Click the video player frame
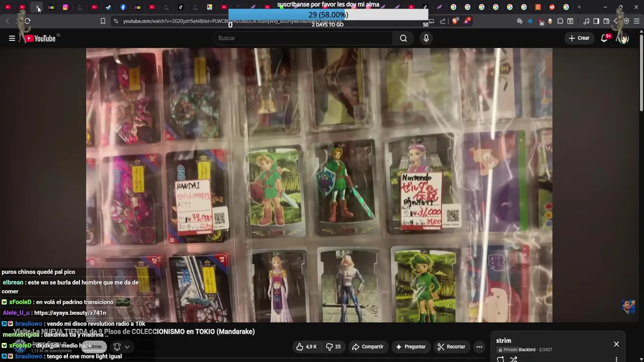 coord(319,185)
